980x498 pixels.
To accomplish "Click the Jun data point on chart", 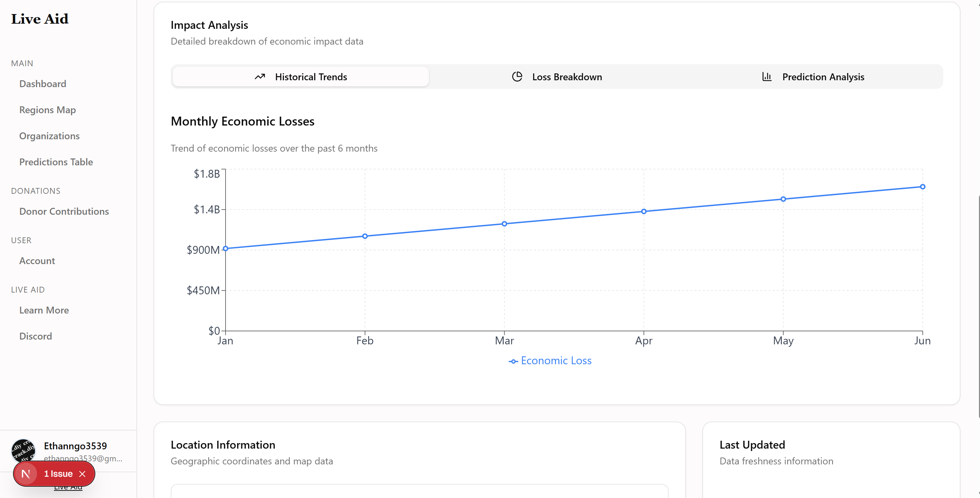I will (x=922, y=187).
